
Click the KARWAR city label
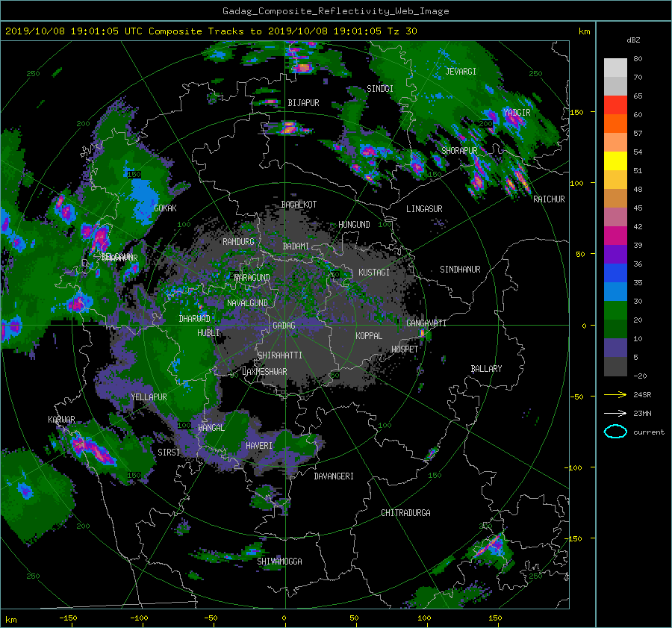pos(61,420)
